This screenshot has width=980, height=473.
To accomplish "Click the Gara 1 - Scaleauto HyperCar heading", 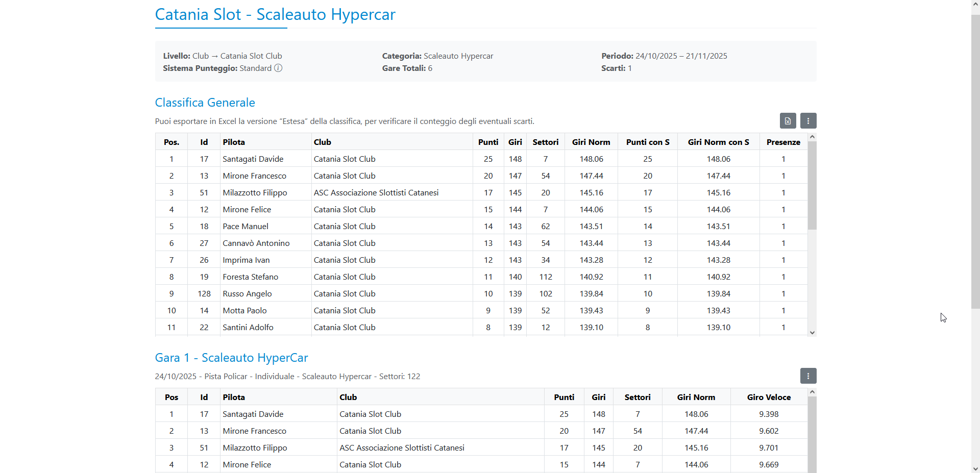I will coord(231,358).
